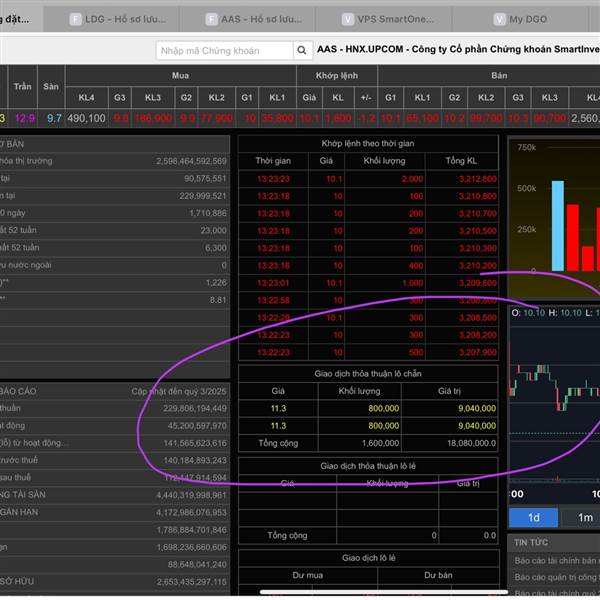Click revenue value 229,806,194,449
600x600 pixels.
click(195, 408)
